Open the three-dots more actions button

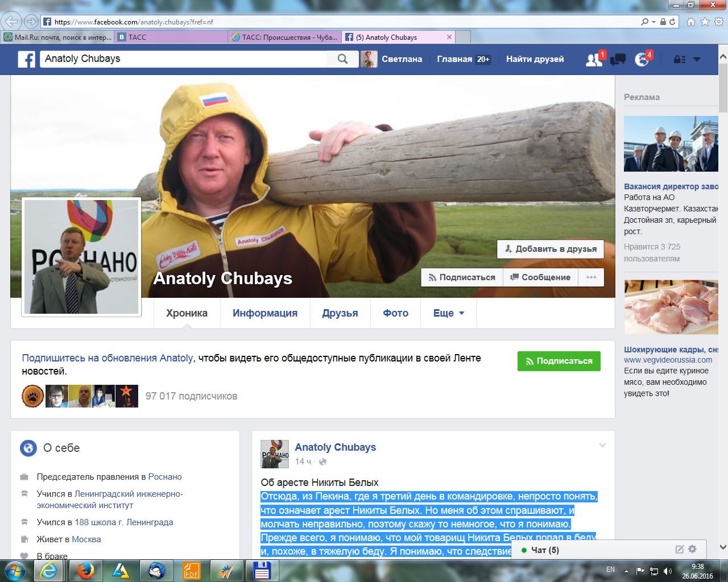pos(591,277)
